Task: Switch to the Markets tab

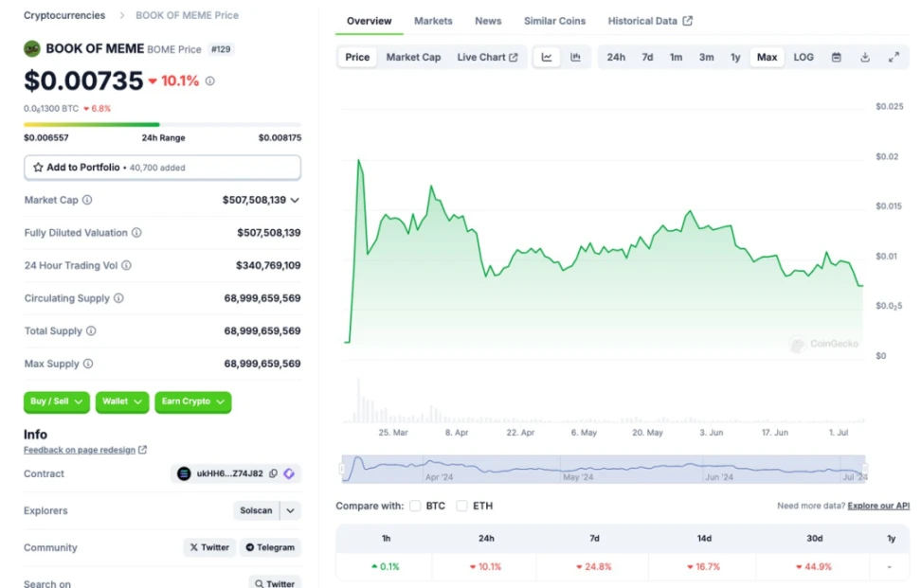Action: [x=433, y=21]
